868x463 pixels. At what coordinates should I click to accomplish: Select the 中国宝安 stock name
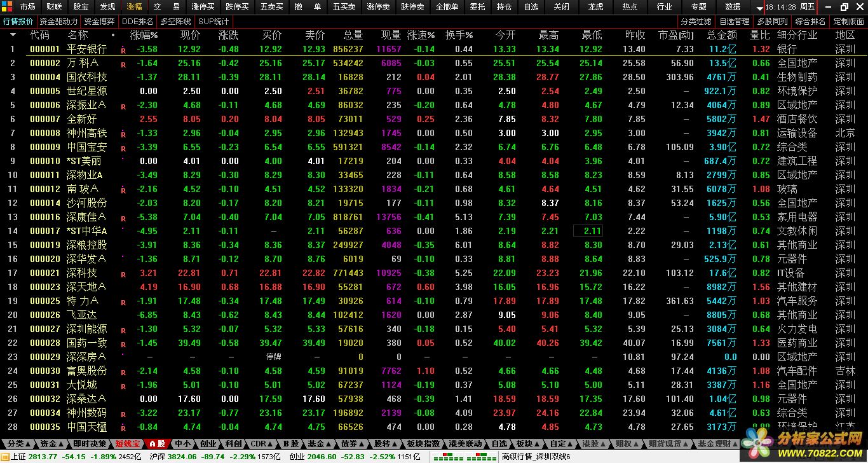coord(87,147)
